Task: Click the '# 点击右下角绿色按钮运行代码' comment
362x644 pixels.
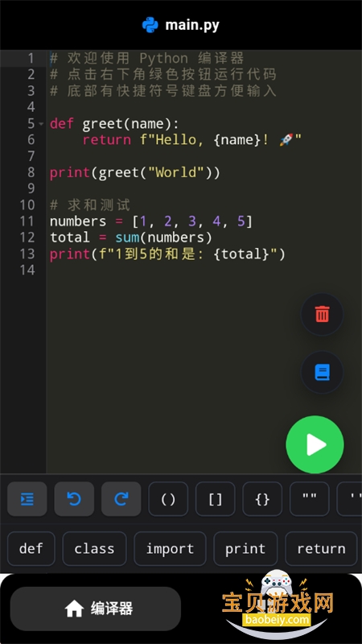Action: point(163,74)
